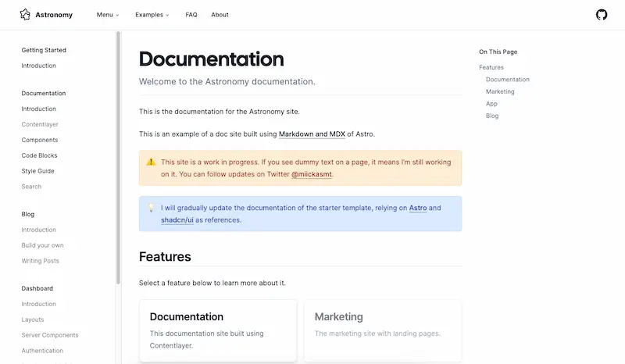Click the Getting Started Introduction link
This screenshot has height=364, width=625.
[38, 66]
